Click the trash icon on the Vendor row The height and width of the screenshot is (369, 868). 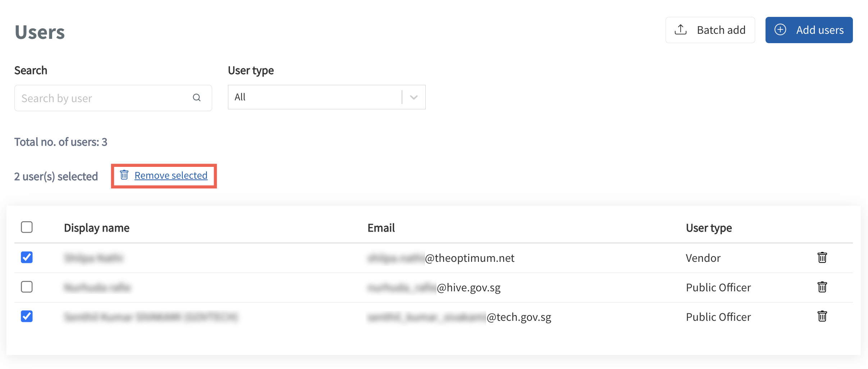tap(822, 258)
